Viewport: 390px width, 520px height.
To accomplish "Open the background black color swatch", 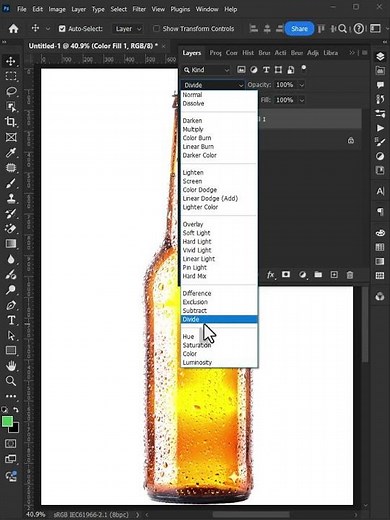I will [15, 428].
